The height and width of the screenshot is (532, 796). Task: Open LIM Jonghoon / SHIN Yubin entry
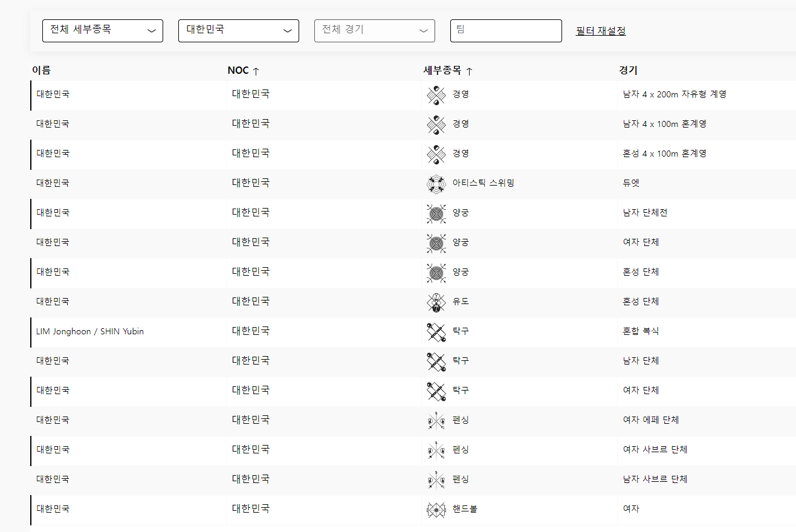click(x=89, y=331)
